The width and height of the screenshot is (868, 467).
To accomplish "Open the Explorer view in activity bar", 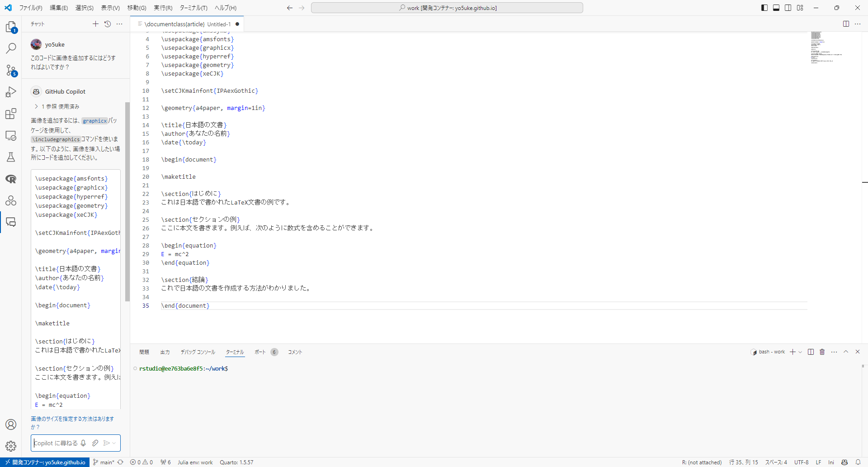I will click(11, 27).
